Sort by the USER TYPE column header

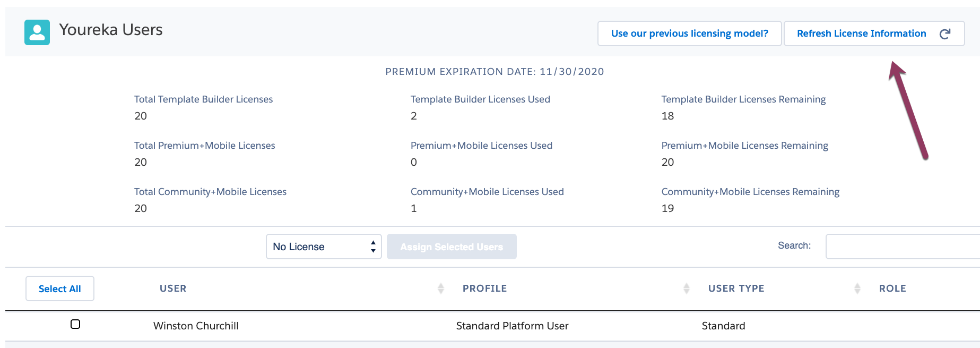736,288
